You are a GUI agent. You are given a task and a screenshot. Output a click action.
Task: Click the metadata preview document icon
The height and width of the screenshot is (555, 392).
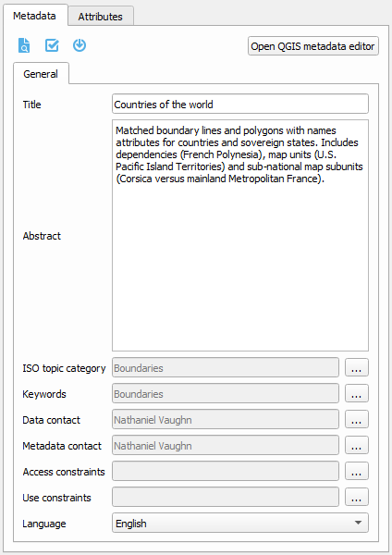pos(24,45)
